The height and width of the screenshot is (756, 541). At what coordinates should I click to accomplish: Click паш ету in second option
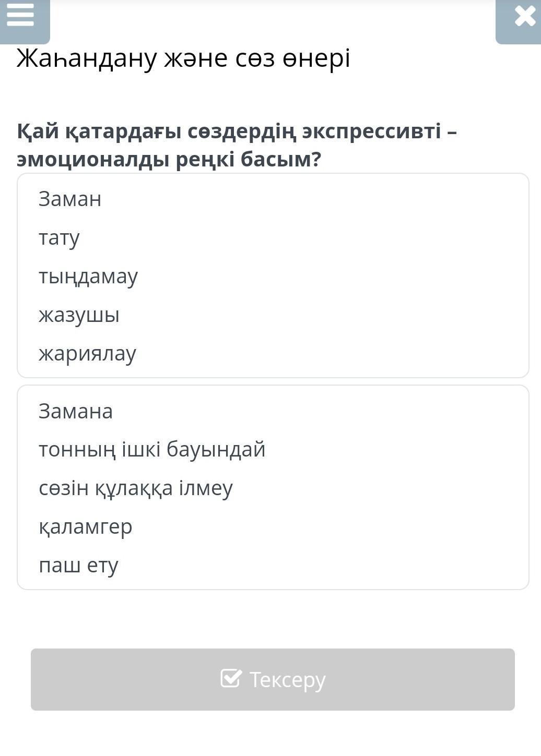(78, 566)
